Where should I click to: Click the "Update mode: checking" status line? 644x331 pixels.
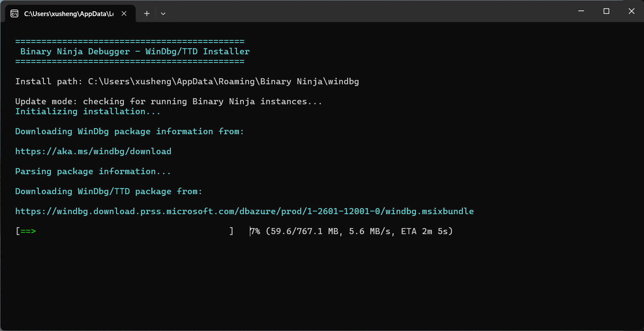coord(169,101)
